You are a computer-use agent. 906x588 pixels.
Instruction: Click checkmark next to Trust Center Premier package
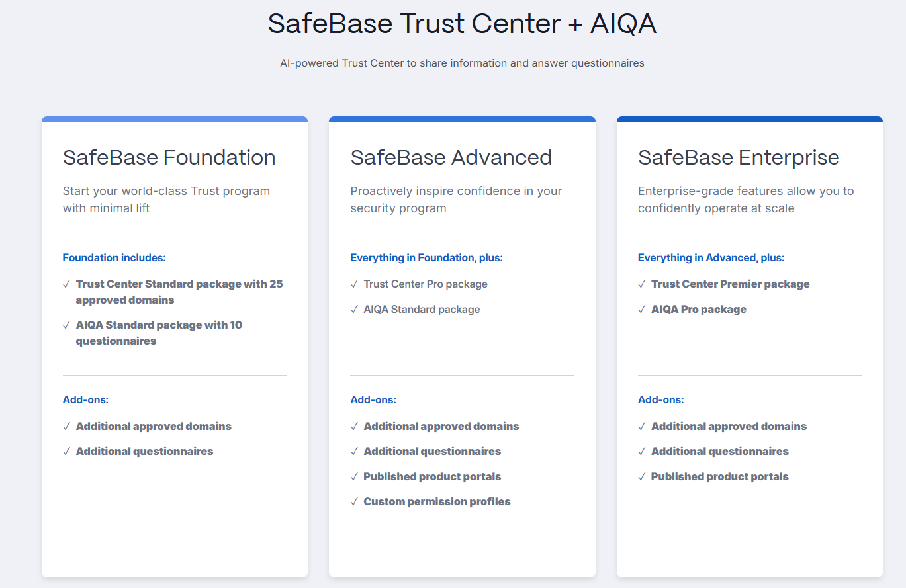tap(642, 284)
